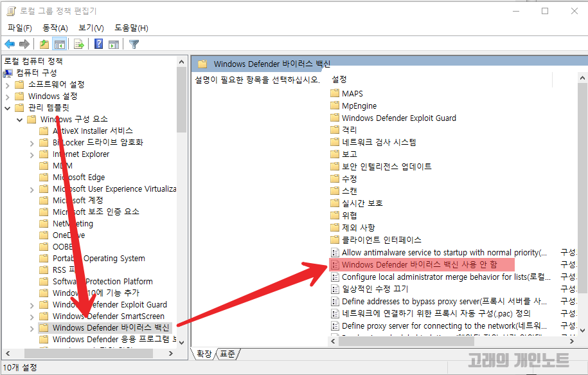Screen dimensions: 588x375
Task: Open the 보안 인텔리전스 업데이트 folder
Action: [x=387, y=167]
